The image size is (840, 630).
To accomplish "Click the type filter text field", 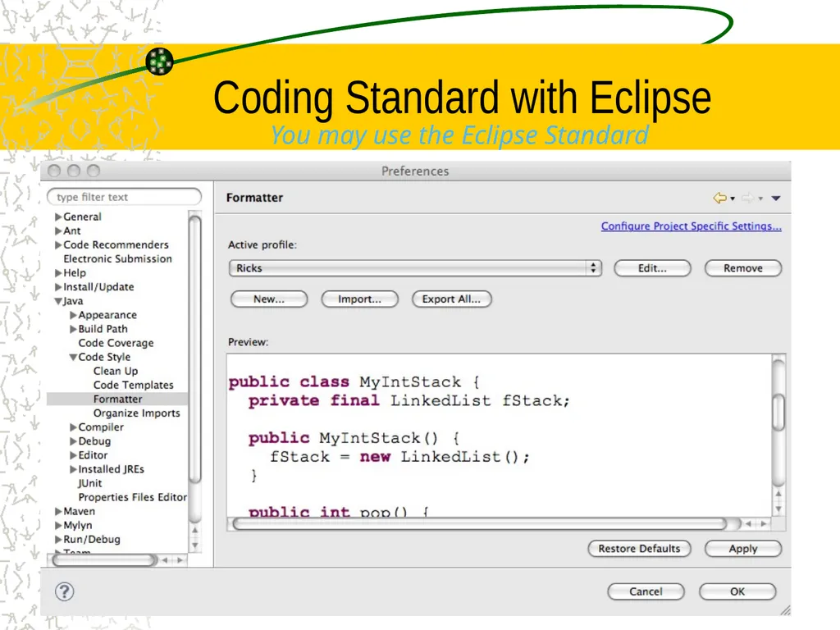I will coord(125,197).
